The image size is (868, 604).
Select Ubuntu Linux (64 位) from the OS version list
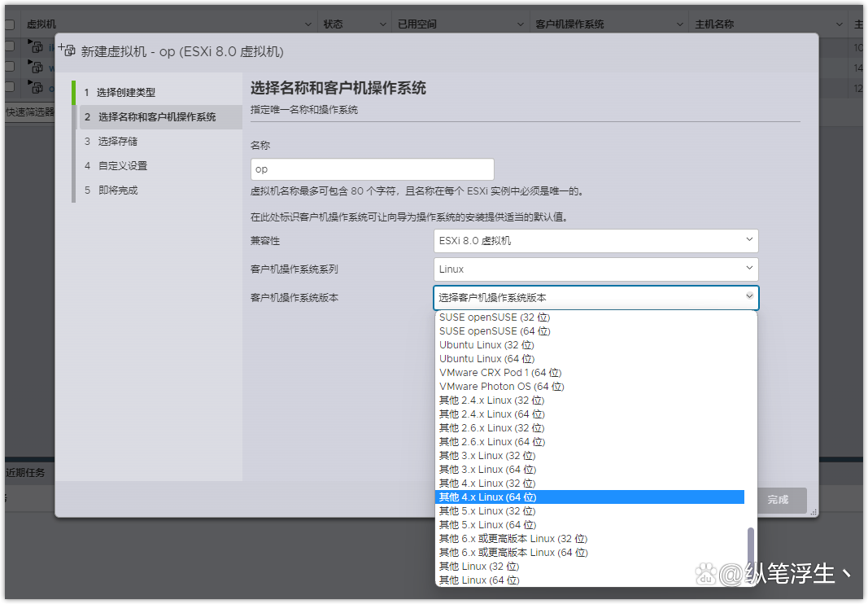click(486, 358)
